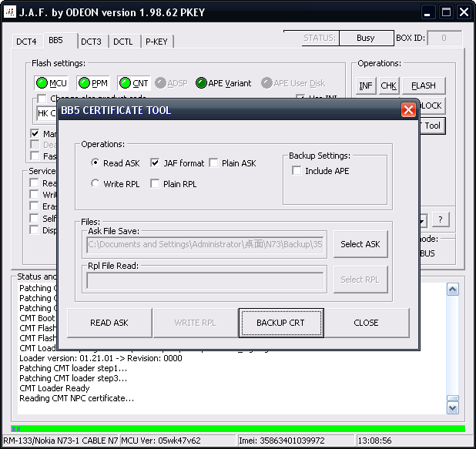Open the DCTL tab
Screen dimensions: 476x449
click(123, 42)
